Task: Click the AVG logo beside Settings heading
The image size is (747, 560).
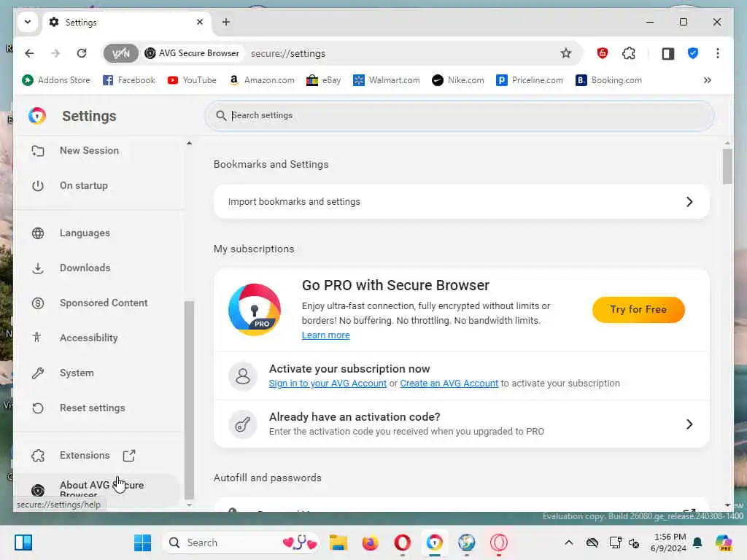Action: click(x=37, y=116)
